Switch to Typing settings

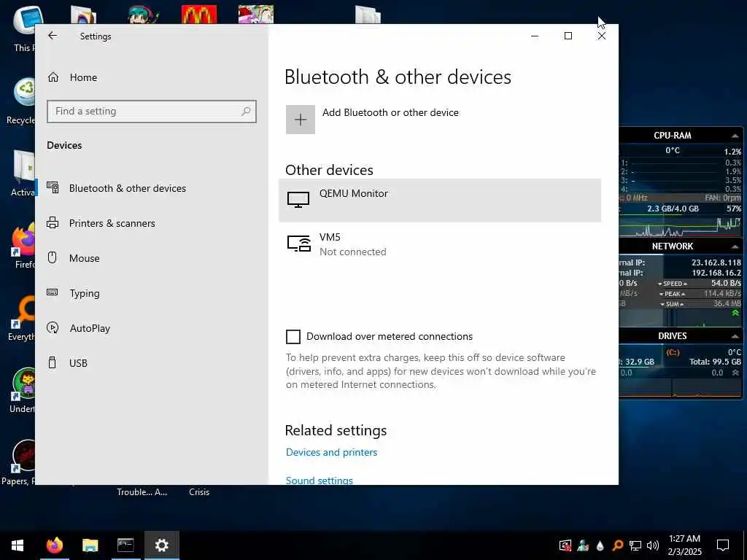tap(74, 293)
